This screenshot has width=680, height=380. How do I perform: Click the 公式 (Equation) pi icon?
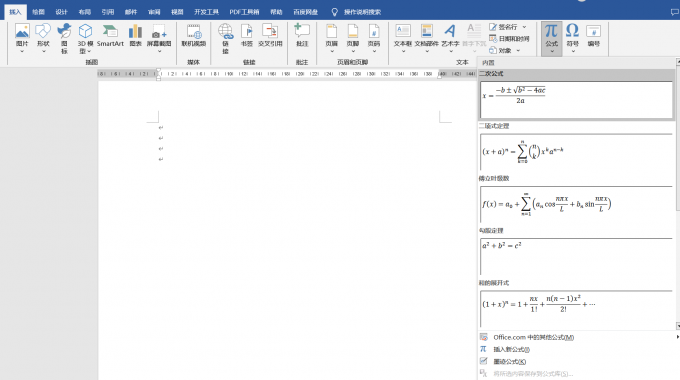pos(551,31)
